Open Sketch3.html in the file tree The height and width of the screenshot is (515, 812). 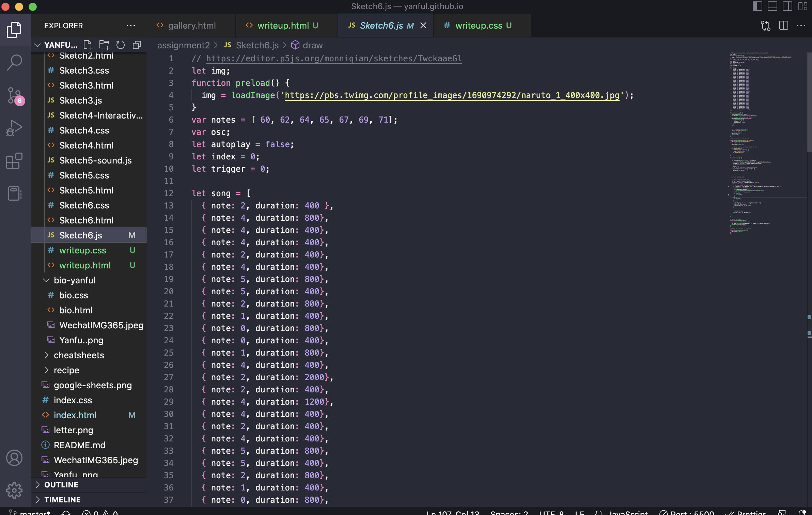pyautogui.click(x=89, y=85)
